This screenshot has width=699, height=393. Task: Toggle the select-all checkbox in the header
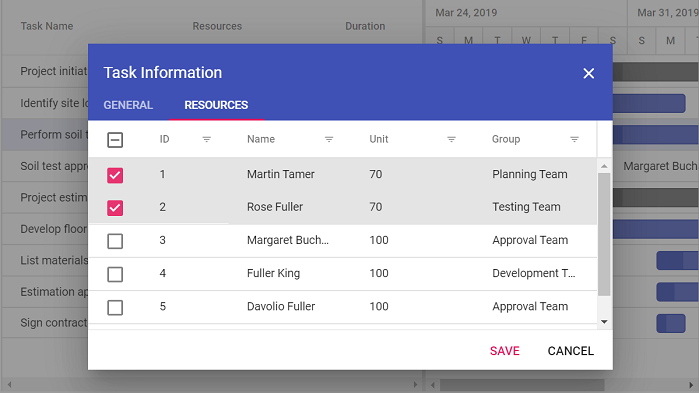click(115, 140)
